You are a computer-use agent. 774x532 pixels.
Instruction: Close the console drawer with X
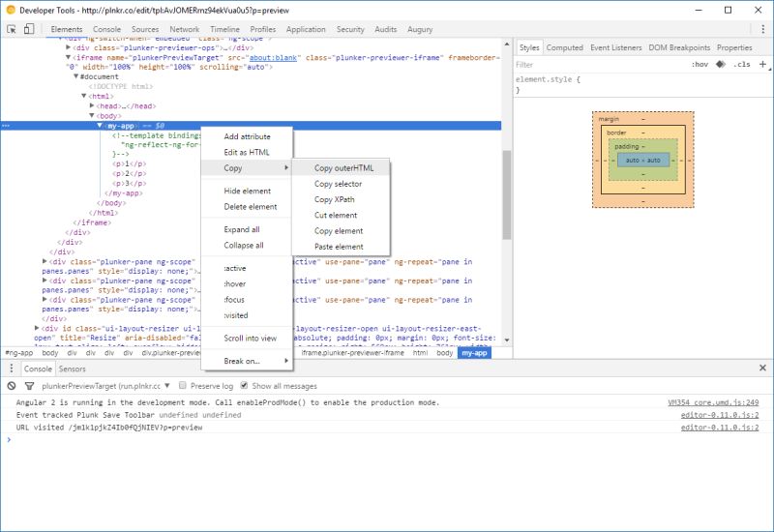[763, 369]
